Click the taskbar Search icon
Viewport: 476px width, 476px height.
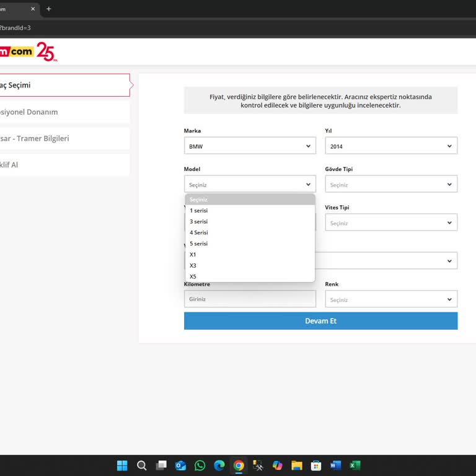[x=141, y=465]
